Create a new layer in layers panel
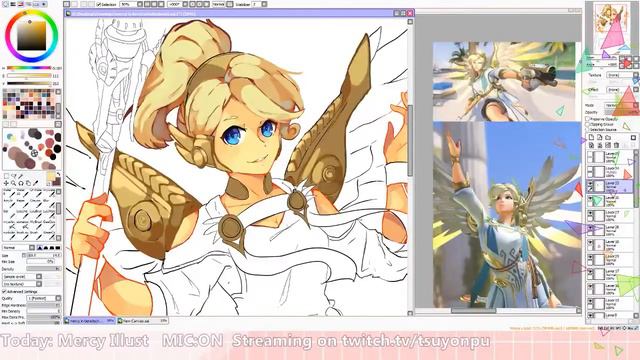Screen dimensions: 640x360 pos(591,138)
